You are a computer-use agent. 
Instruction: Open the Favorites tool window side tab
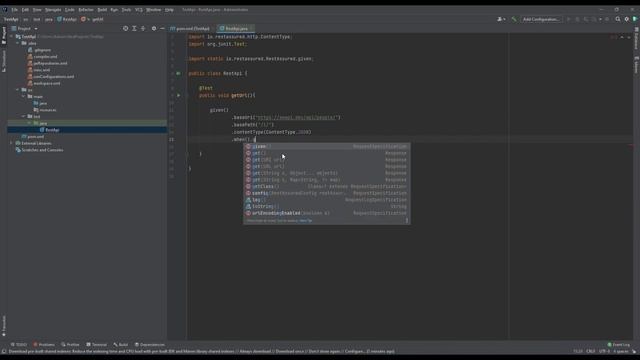click(4, 325)
